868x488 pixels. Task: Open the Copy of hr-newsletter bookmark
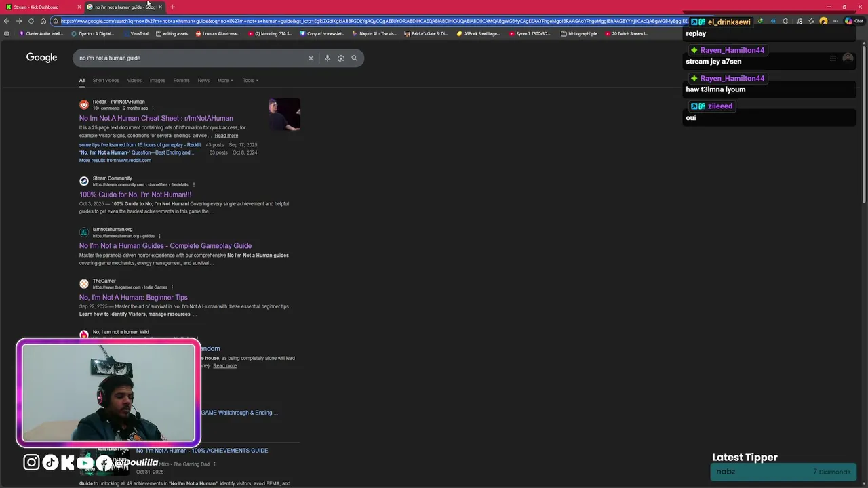321,33
